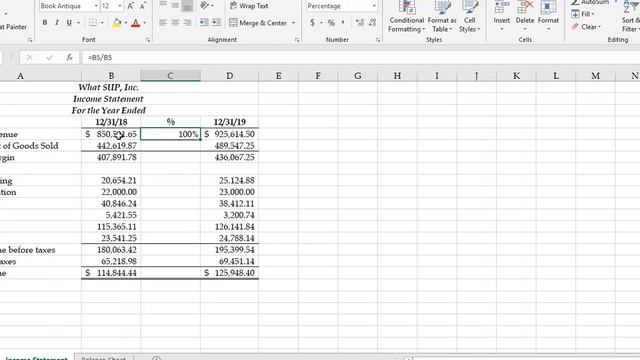Viewport: 640px width, 360px height.
Task: Open font color dropdown arrow
Action: [144, 23]
